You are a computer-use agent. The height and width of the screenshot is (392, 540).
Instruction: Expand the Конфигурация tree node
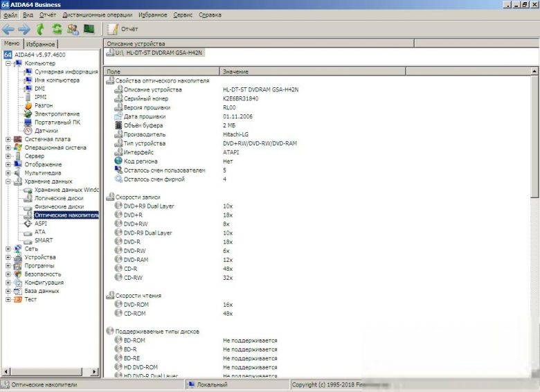point(8,283)
